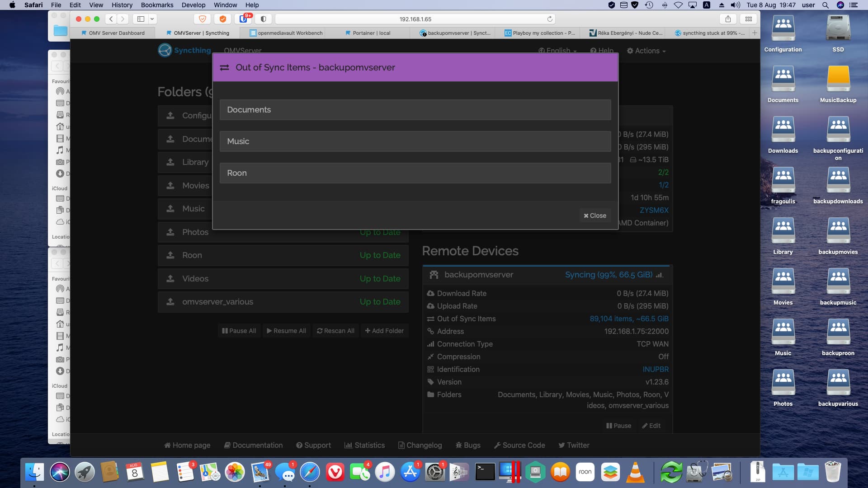Close the Out of Sync Items dialog

click(594, 216)
